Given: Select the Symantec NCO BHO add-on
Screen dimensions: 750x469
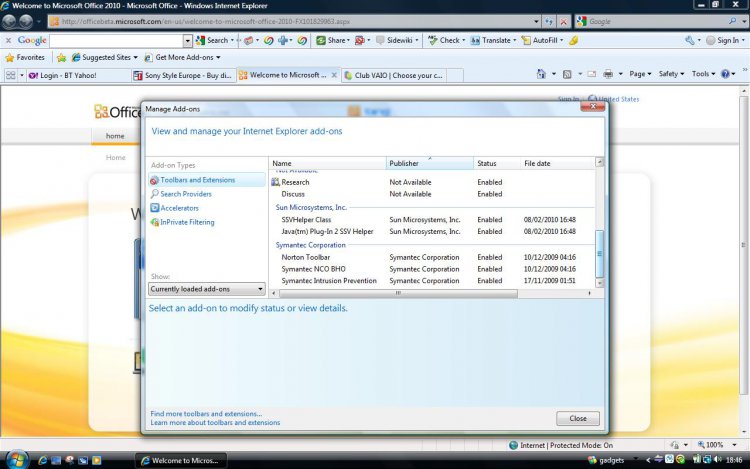Looking at the screenshot, I should pos(432,269).
